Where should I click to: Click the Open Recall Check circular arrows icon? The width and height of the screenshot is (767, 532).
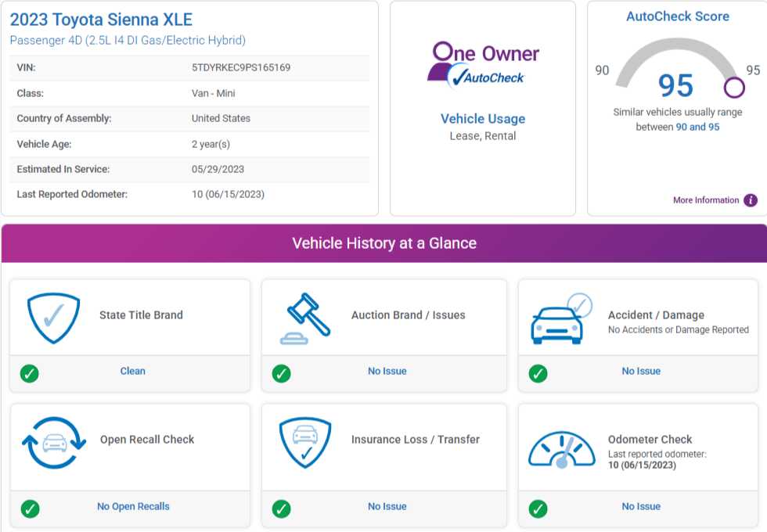coord(53,442)
